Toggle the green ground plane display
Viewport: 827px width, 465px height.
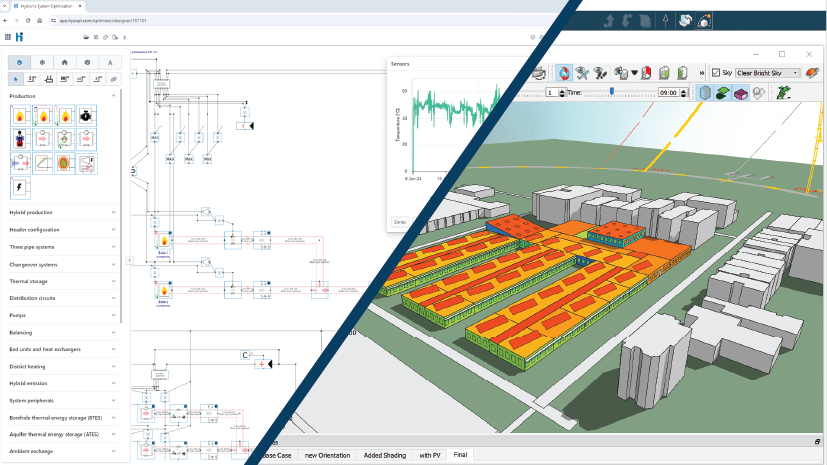(x=723, y=93)
